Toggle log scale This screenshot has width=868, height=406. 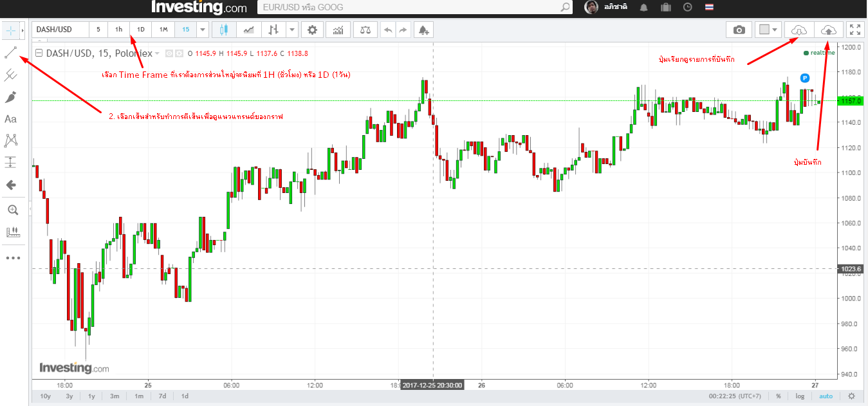click(x=799, y=396)
